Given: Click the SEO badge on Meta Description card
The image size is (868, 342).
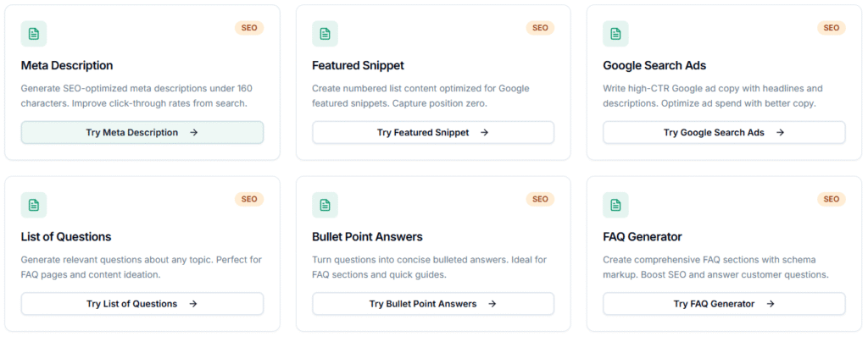Looking at the screenshot, I should (x=249, y=28).
